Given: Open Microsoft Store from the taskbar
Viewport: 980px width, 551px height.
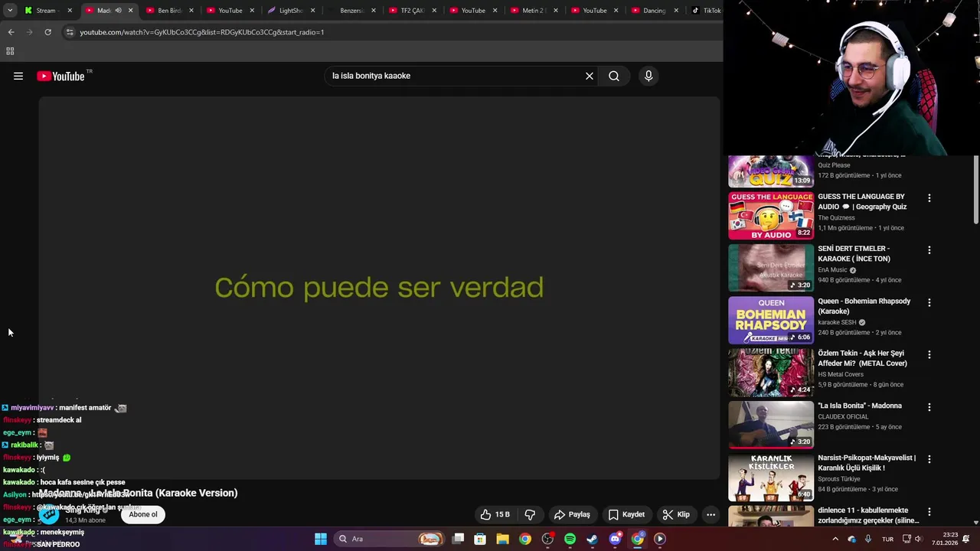Looking at the screenshot, I should 480,539.
